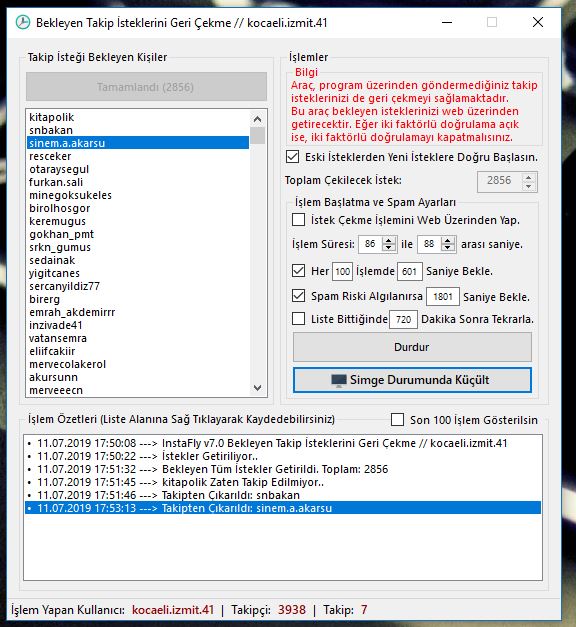Select keremugus in the user list
Viewport: 576px width, 627px height.
click(x=138, y=221)
